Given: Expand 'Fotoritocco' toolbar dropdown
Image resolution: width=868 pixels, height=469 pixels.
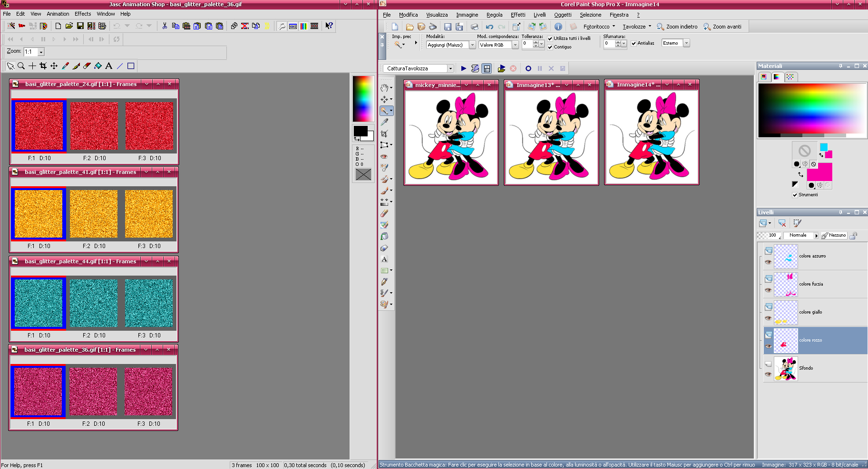Looking at the screenshot, I should click(x=614, y=27).
